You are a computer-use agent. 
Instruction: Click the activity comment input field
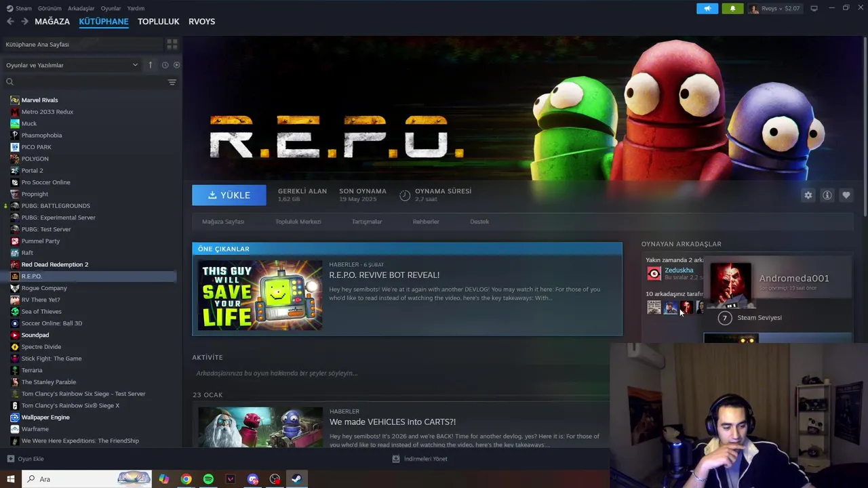[400, 373]
